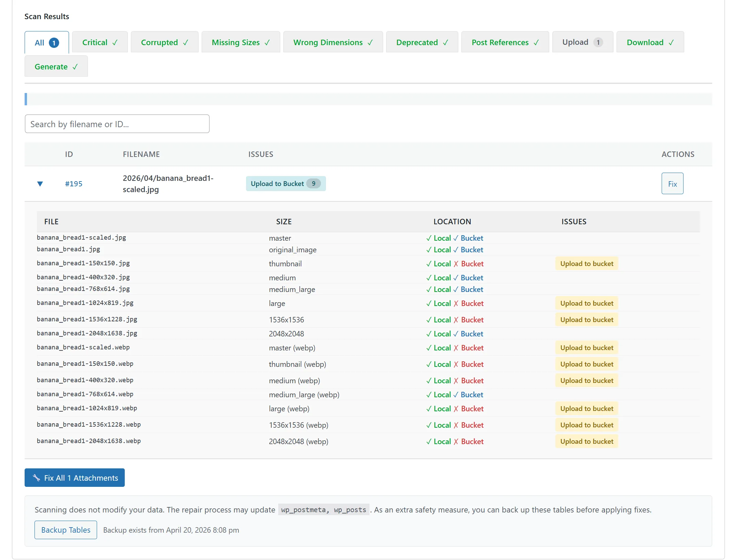Click the Upload to Bucket 9 badge

pos(286,184)
